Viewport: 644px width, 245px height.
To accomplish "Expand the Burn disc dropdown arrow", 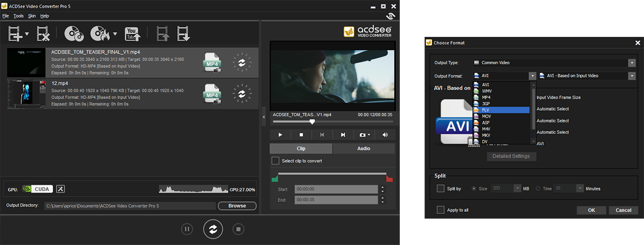I will (x=114, y=35).
